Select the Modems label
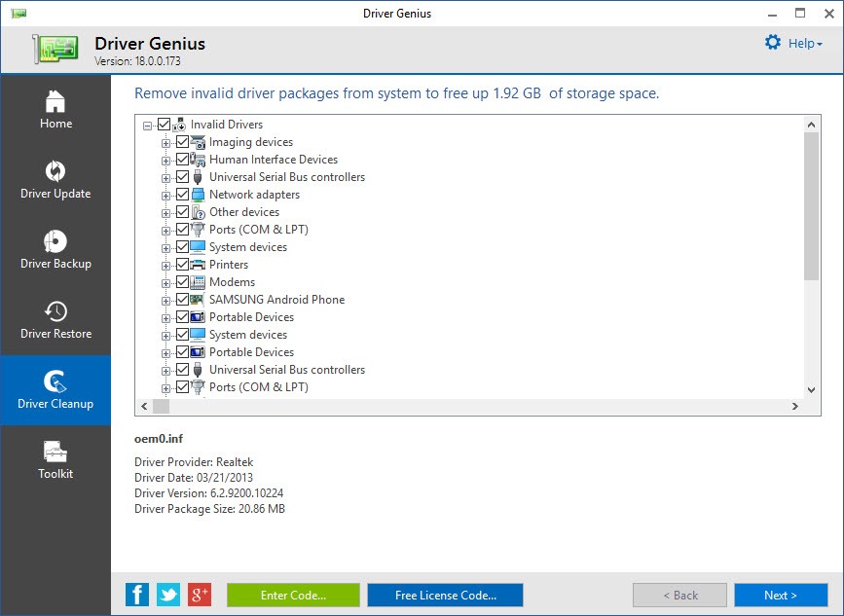 (232, 282)
